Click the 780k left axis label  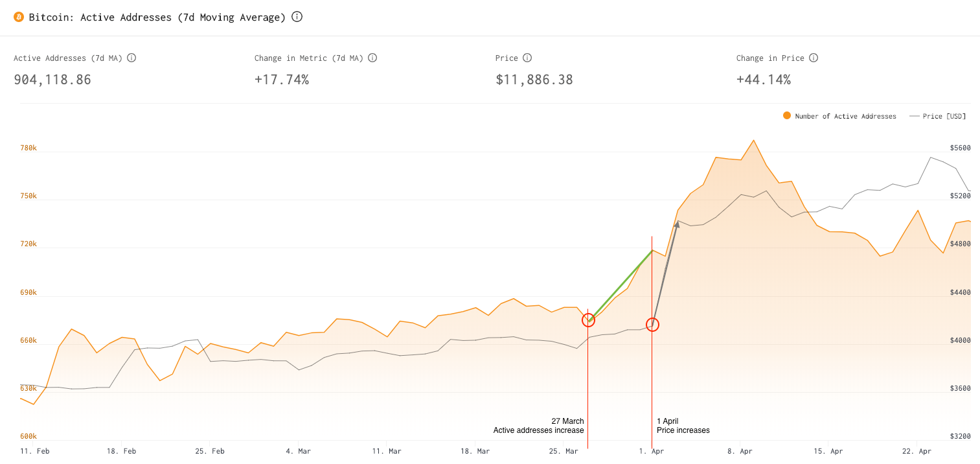click(x=28, y=148)
